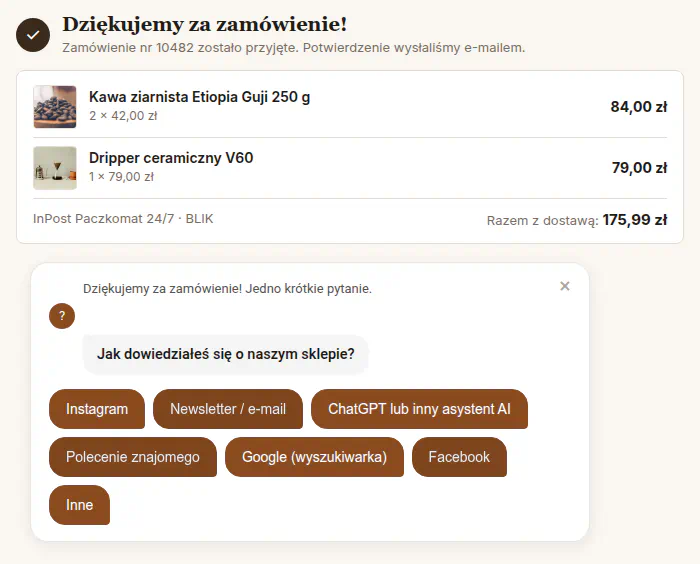
Task: Click the 84,00 zł line price
Action: tap(639, 107)
